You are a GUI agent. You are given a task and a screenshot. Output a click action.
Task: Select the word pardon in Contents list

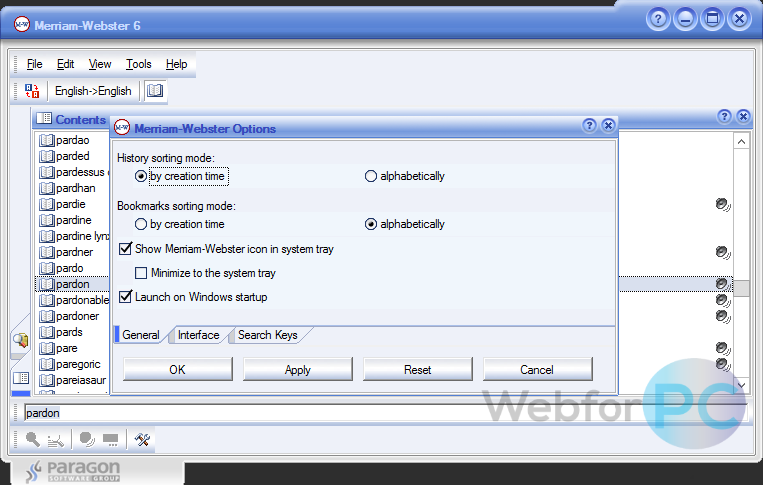click(73, 284)
